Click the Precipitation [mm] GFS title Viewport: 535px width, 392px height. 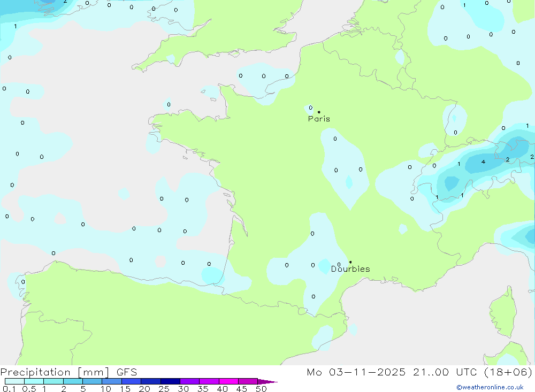(x=68, y=372)
